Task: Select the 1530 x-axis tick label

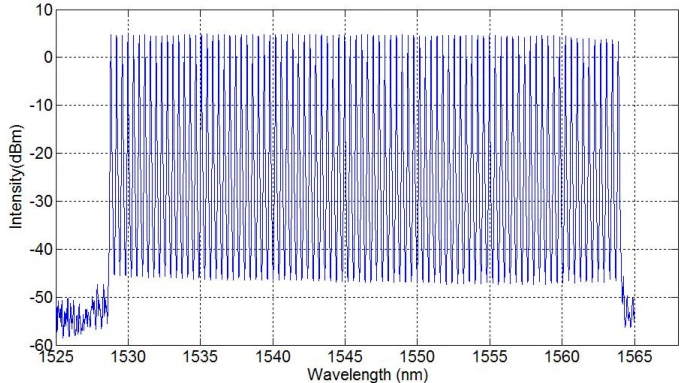Action: tap(128, 357)
